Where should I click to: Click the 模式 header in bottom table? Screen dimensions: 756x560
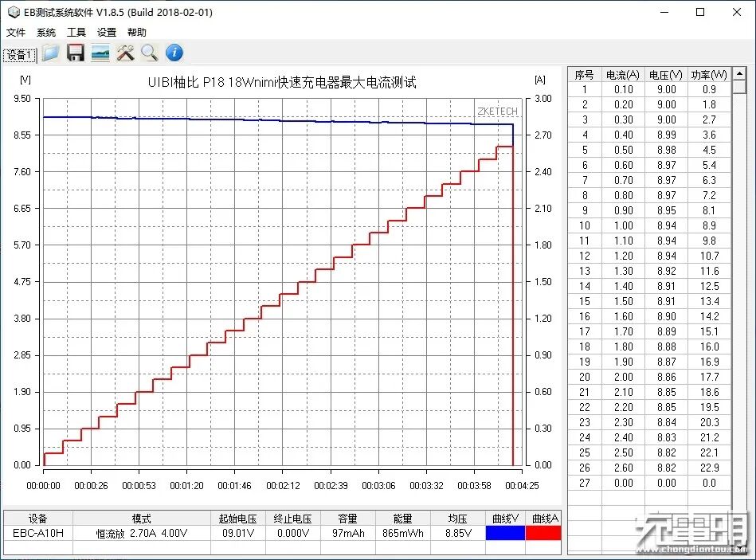point(142,519)
